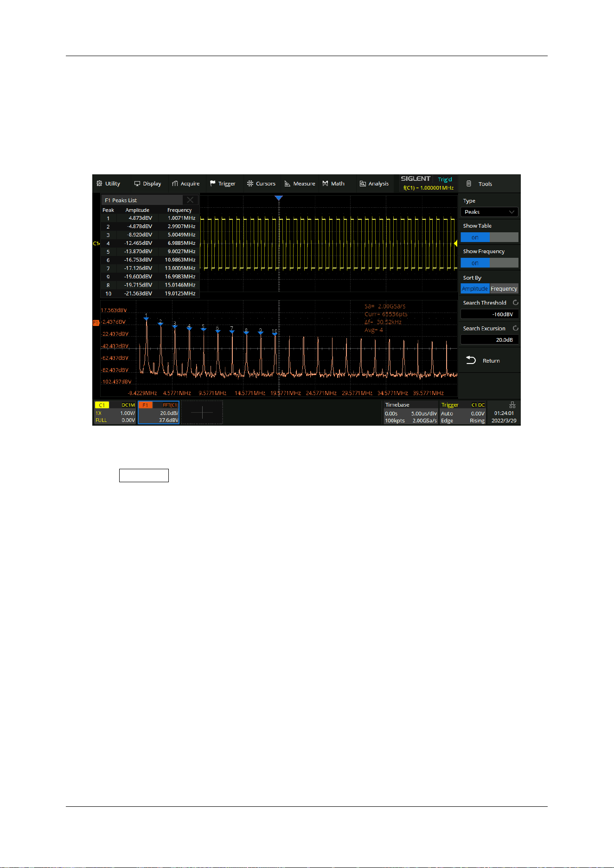Image resolution: width=614 pixels, height=868 pixels.
Task: Click the C1 channel offset indicator
Action: (96, 243)
